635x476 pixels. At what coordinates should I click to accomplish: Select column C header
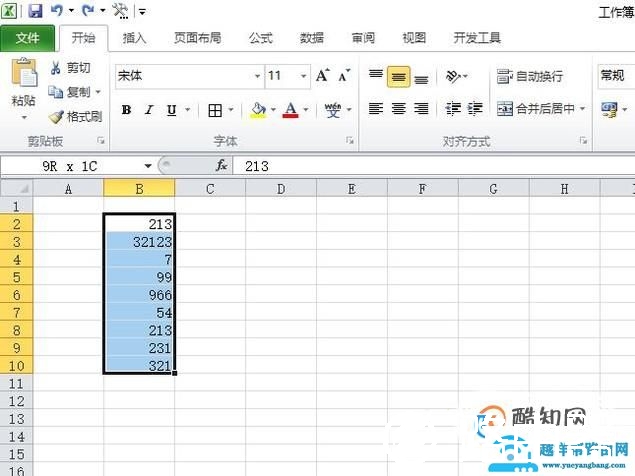coord(210,188)
